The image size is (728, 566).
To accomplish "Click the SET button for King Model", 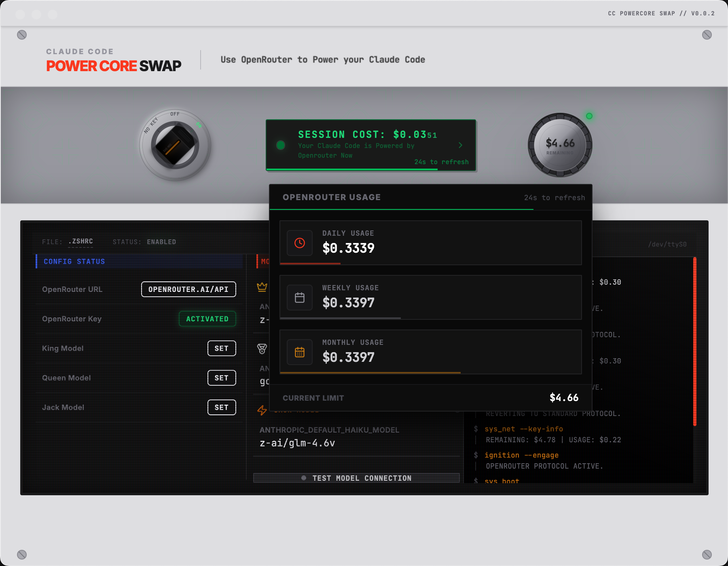I will click(x=222, y=348).
